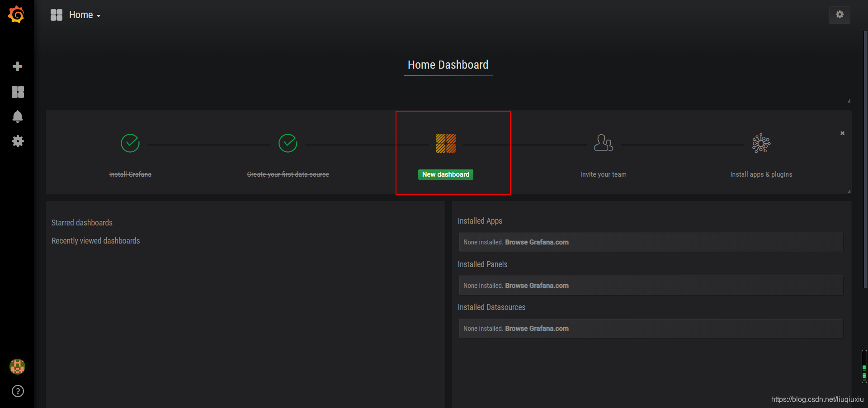The height and width of the screenshot is (408, 868).
Task: Click the Installed Datasources heading
Action: (491, 307)
